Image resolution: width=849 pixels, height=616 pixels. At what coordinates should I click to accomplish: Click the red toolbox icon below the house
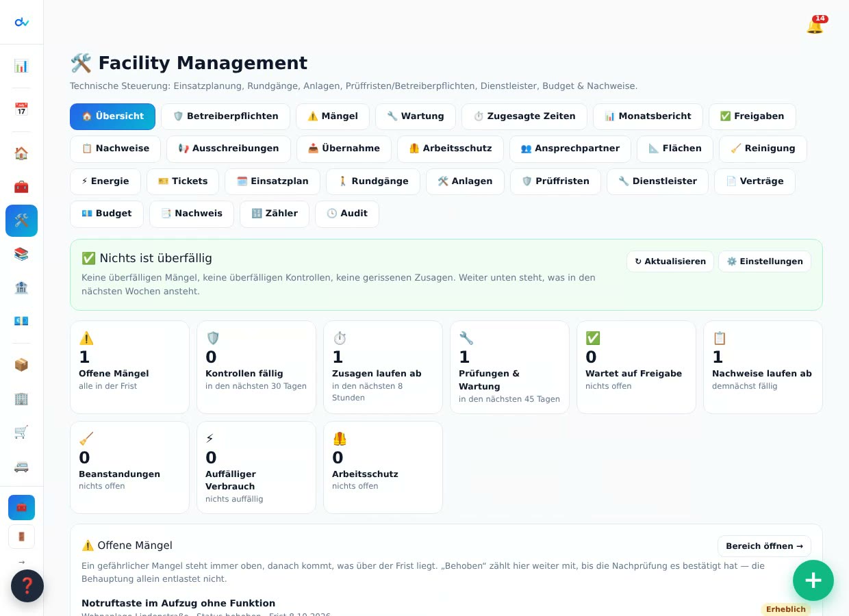coord(21,187)
